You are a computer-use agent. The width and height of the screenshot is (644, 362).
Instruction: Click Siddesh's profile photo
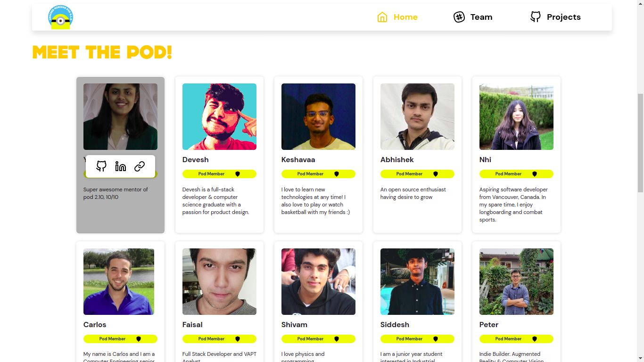pyautogui.click(x=417, y=282)
